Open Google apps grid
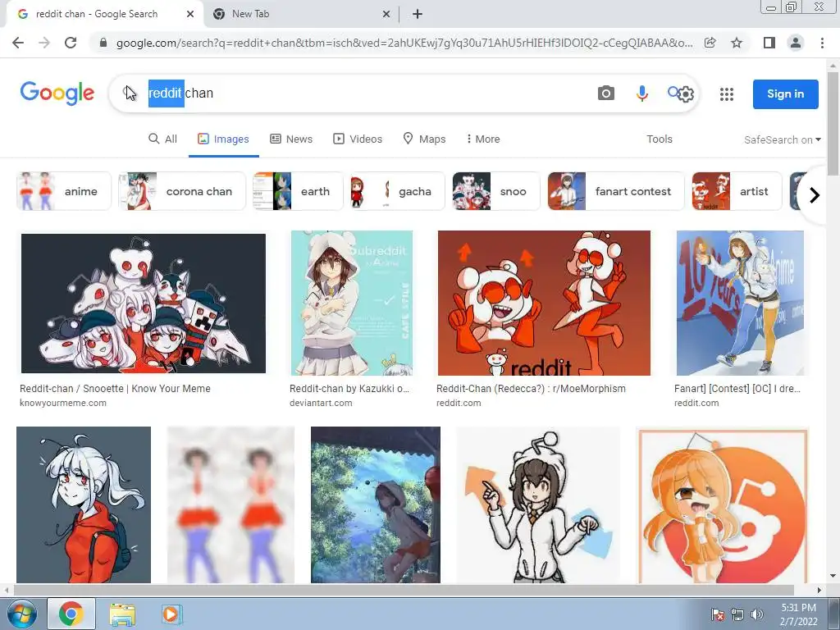This screenshot has width=840, height=630. click(727, 94)
